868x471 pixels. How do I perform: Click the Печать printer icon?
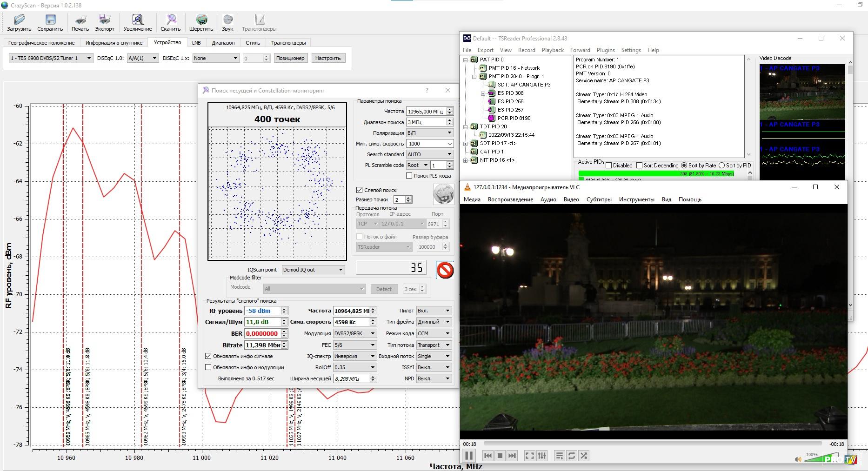80,22
